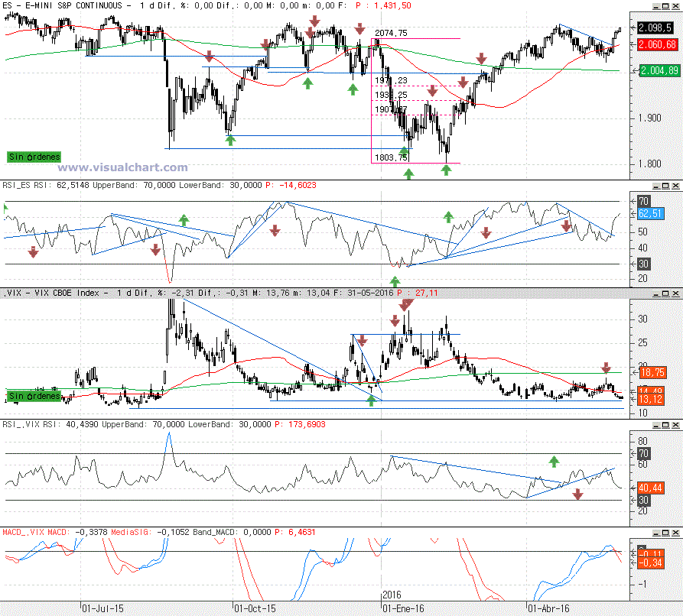This screenshot has height=616, width=683.
Task: Click the 1.800 price axis level
Action: (649, 164)
